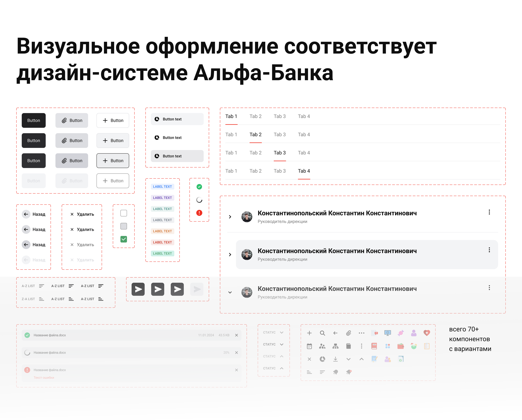Click the org chart hierarchy icon

pyautogui.click(x=335, y=346)
